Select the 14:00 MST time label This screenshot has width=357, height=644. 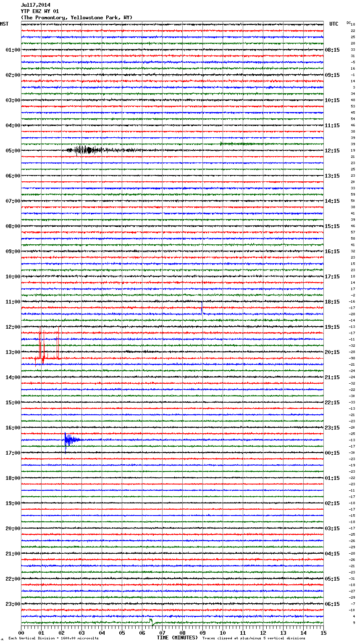click(x=13, y=377)
